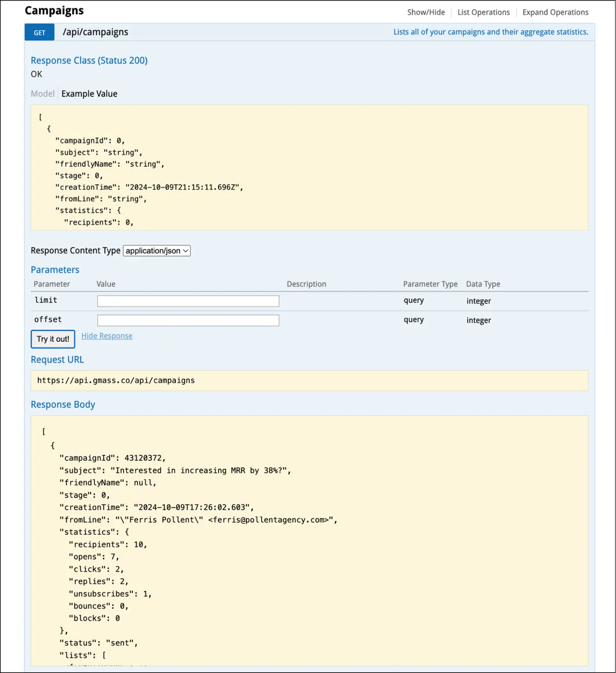Click the Data Type column header
616x673 pixels.
(x=483, y=284)
